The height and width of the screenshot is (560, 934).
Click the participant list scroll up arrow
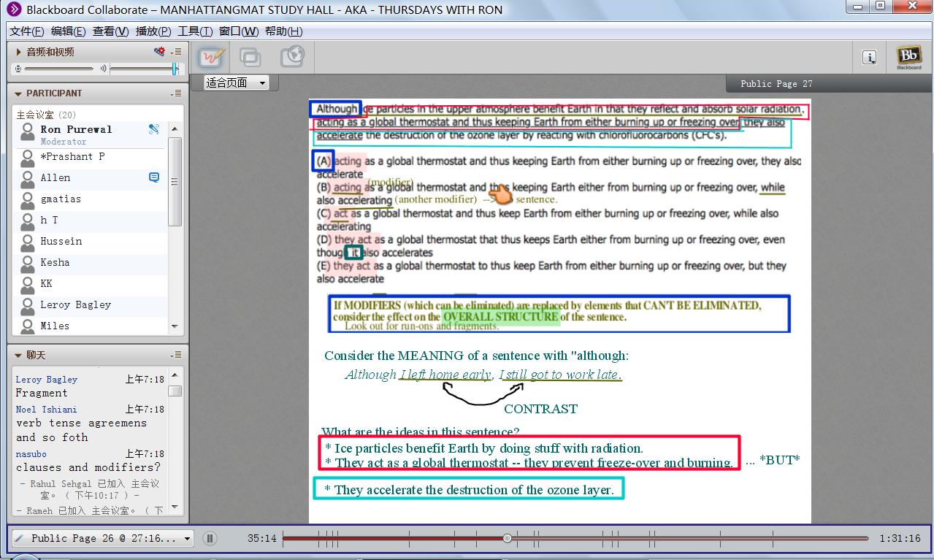coord(175,129)
